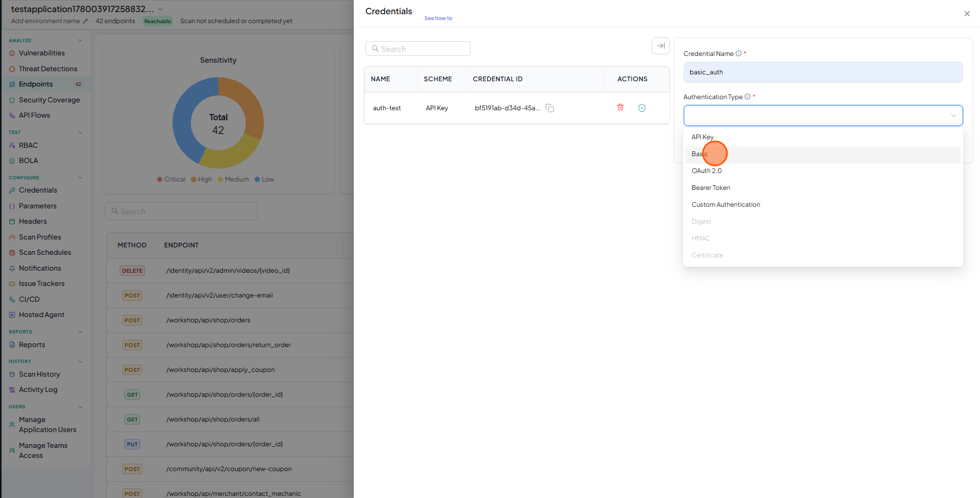980x498 pixels.
Task: Open Headers configuration
Action: click(x=33, y=222)
